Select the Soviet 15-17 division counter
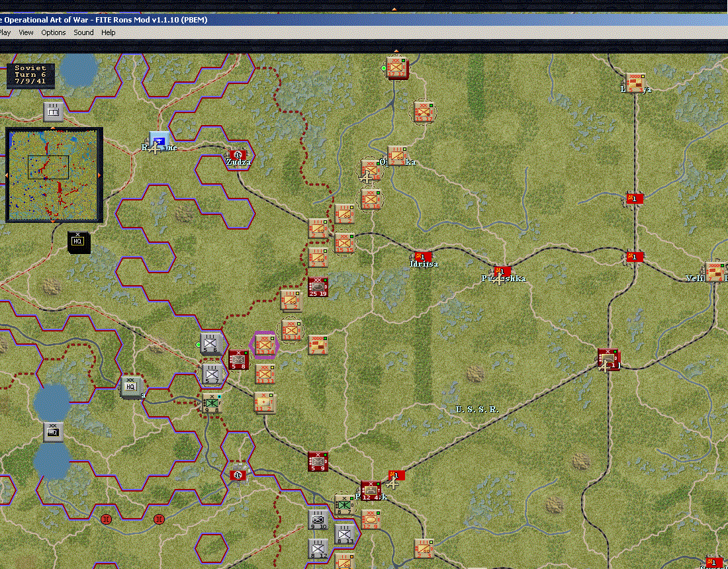The height and width of the screenshot is (569, 728). pyautogui.click(x=424, y=112)
